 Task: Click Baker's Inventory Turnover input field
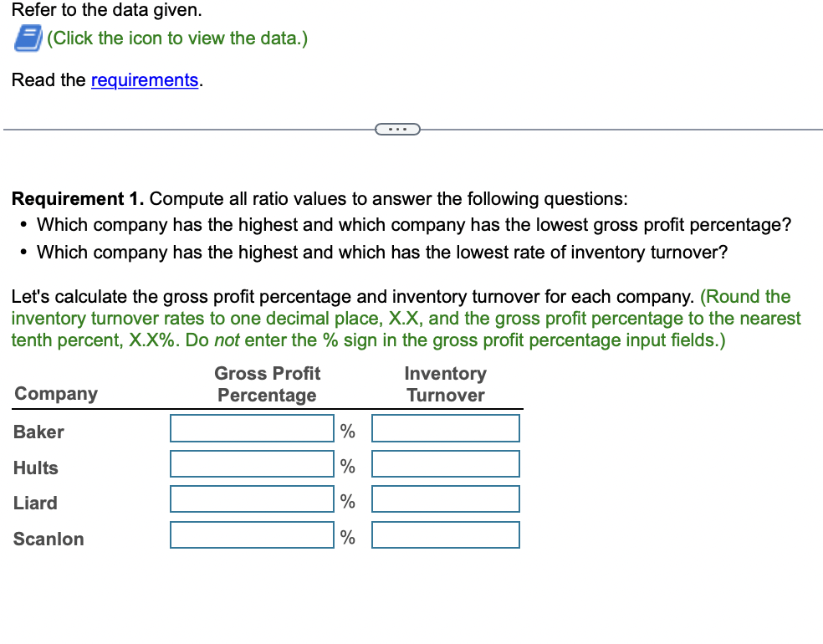pos(445,428)
